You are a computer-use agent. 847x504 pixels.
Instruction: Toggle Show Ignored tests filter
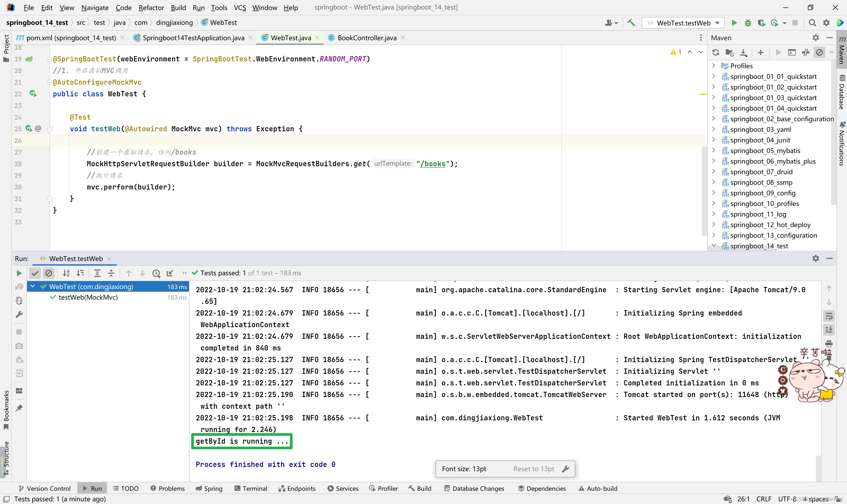click(x=49, y=273)
